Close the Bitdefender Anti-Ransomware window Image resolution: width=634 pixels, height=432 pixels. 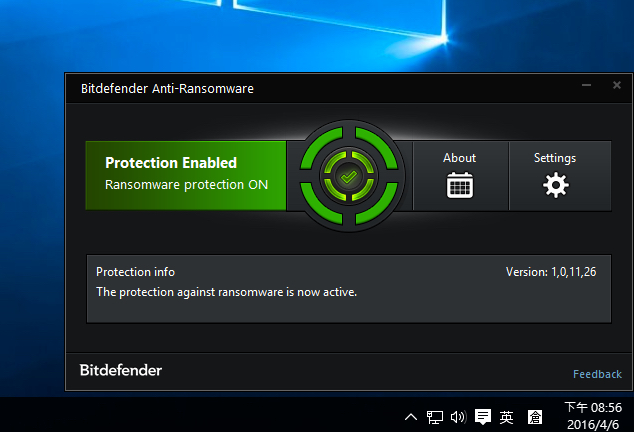[x=616, y=87]
